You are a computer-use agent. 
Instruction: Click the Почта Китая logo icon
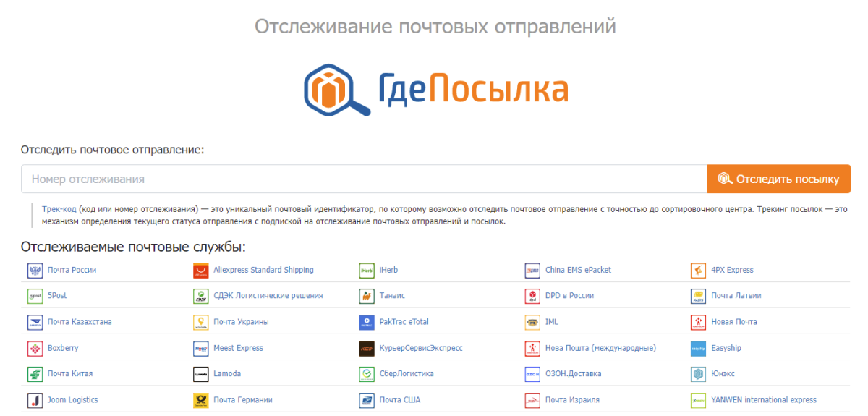coord(35,374)
